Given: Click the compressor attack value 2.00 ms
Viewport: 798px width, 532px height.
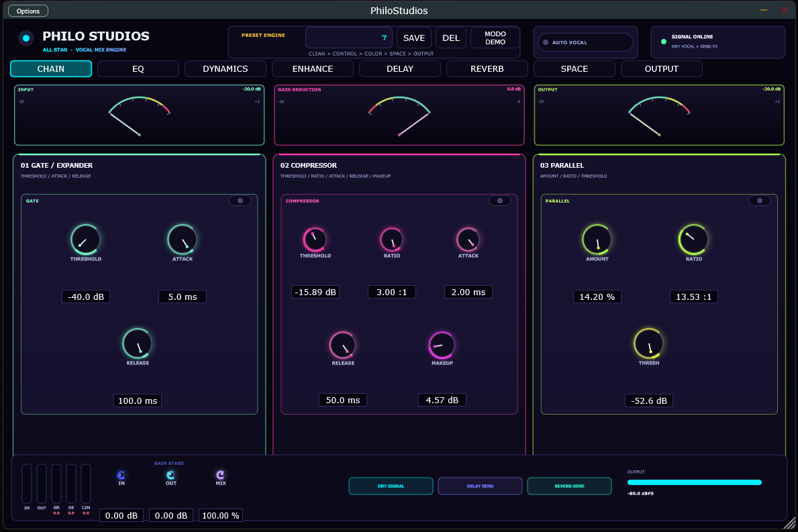Looking at the screenshot, I should click(468, 292).
